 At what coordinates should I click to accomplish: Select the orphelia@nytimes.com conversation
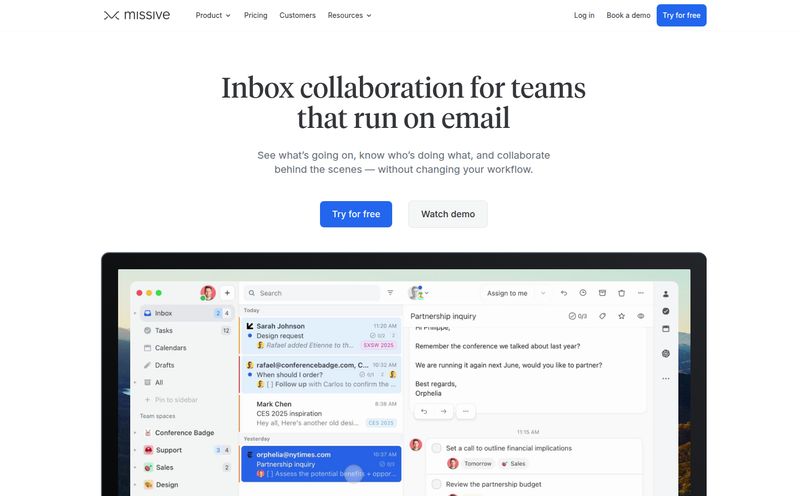[x=320, y=464]
